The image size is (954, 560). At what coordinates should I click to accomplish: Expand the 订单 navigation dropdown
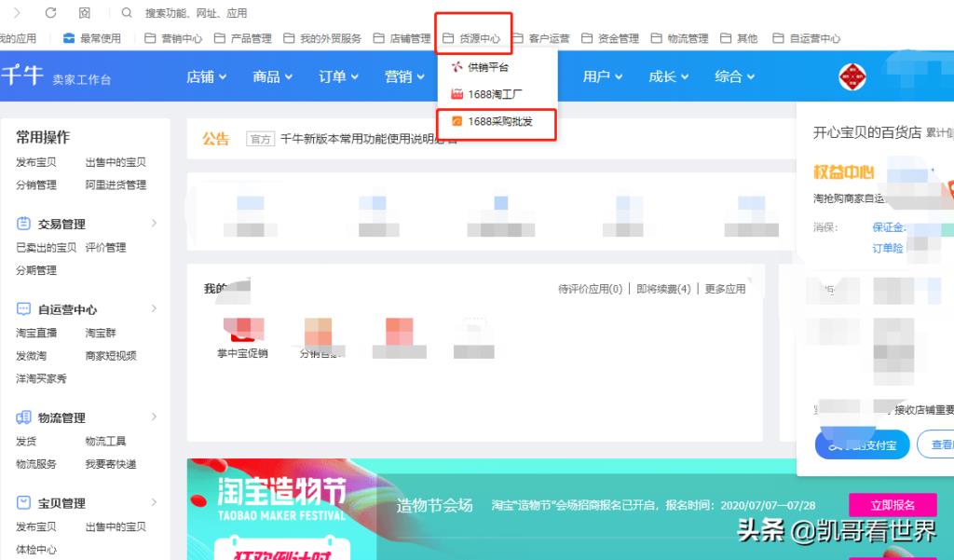click(x=338, y=76)
